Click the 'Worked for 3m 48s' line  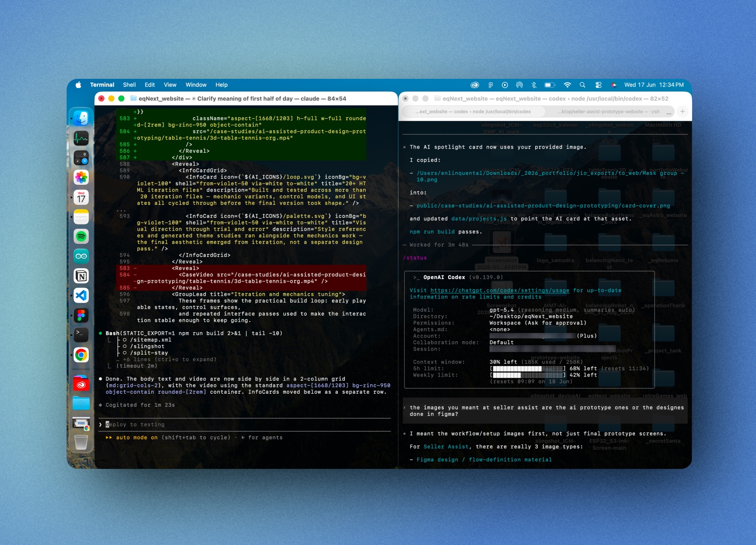(439, 245)
